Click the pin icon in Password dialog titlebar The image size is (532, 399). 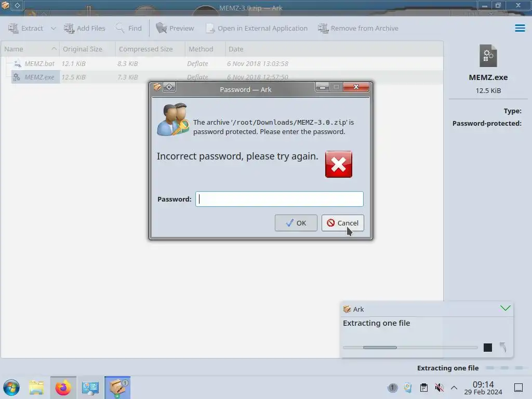click(169, 87)
